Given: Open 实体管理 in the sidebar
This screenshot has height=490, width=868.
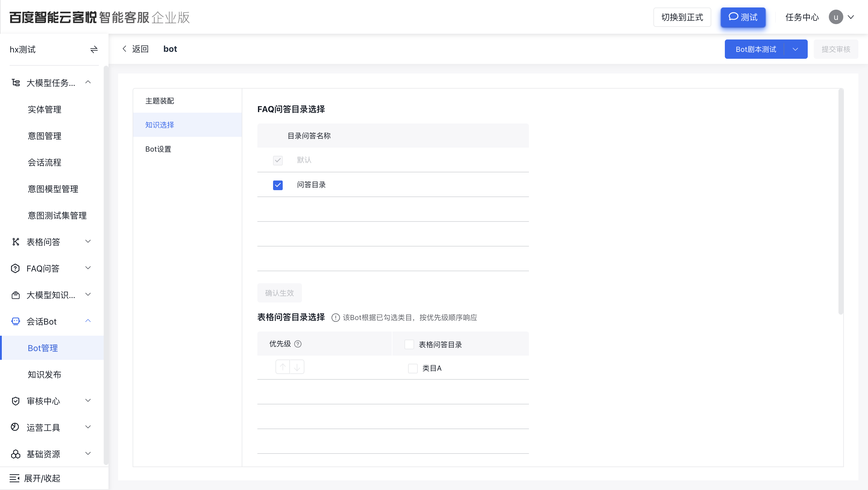Looking at the screenshot, I should (x=45, y=109).
